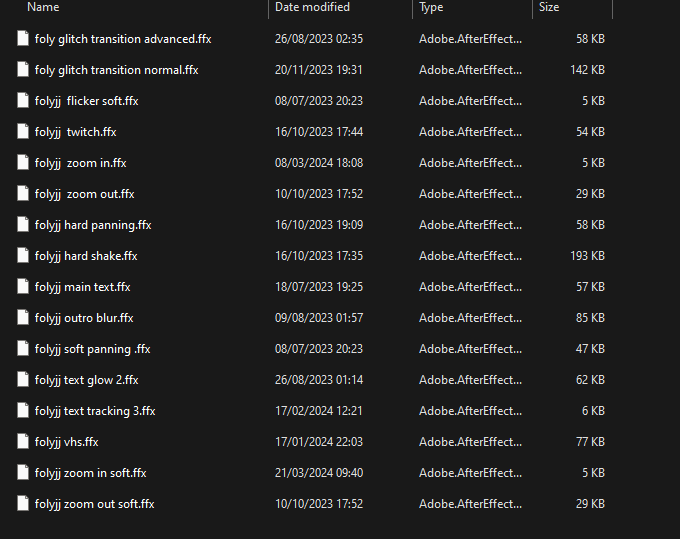Sort by the Date modified column
Screen dimensions: 680x539
coord(312,7)
